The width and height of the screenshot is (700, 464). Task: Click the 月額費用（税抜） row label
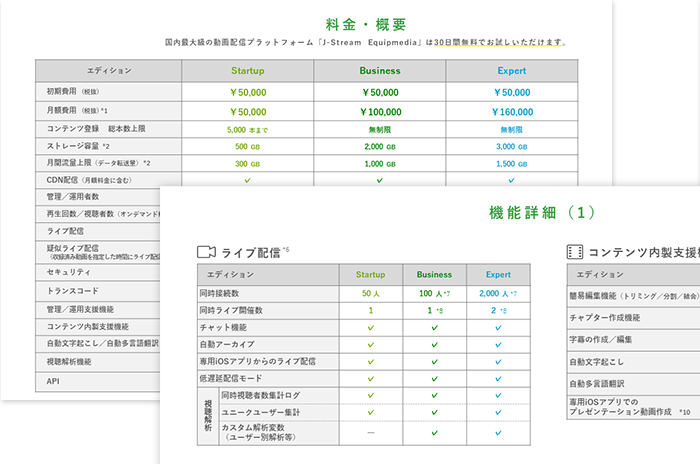[77, 110]
